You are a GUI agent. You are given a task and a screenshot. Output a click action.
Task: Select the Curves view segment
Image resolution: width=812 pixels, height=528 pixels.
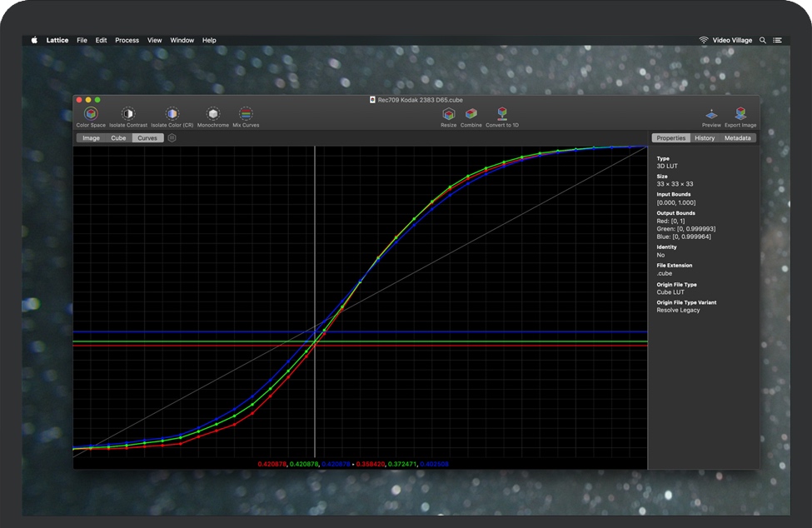coord(147,138)
